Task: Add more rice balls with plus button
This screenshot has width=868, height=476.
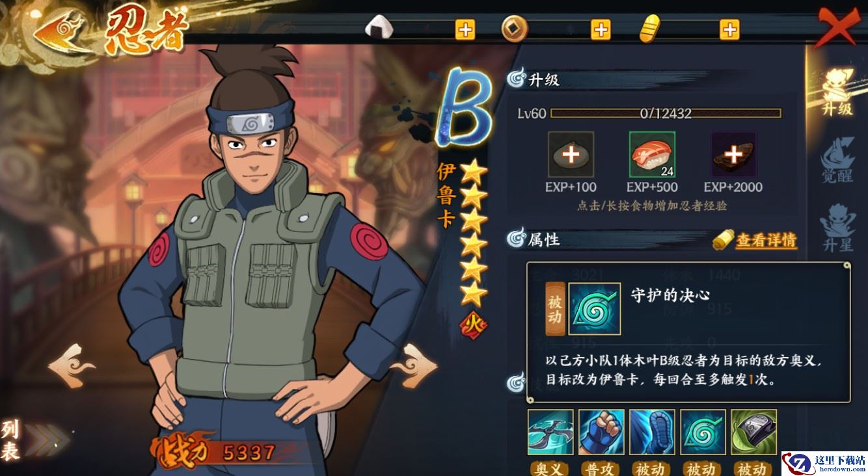Action: [465, 29]
